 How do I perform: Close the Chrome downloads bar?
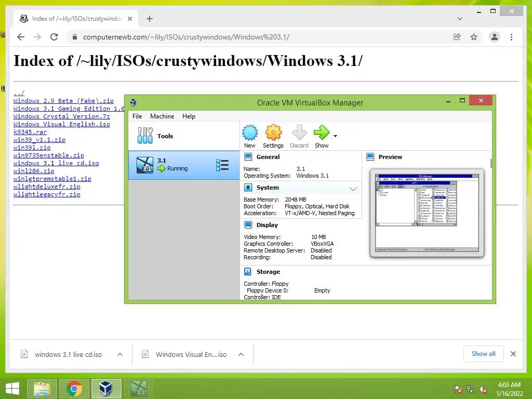tap(513, 354)
